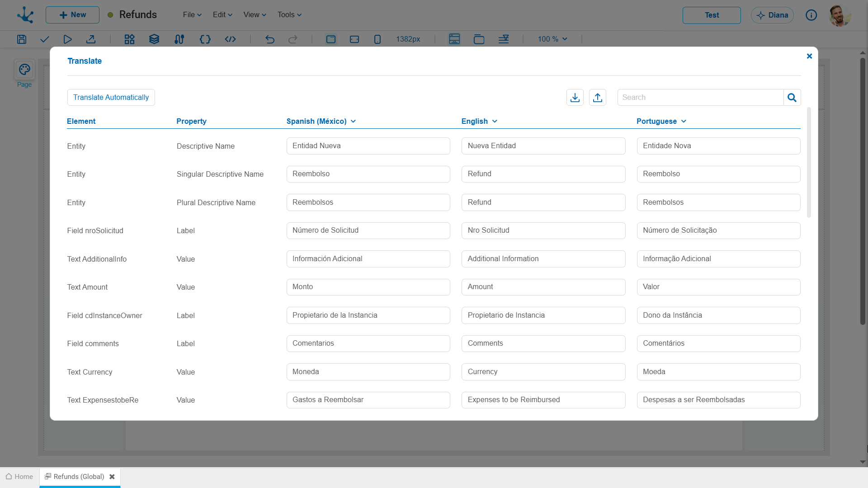Image resolution: width=868 pixels, height=488 pixels.
Task: Click Translate Automatically button
Action: (x=111, y=98)
